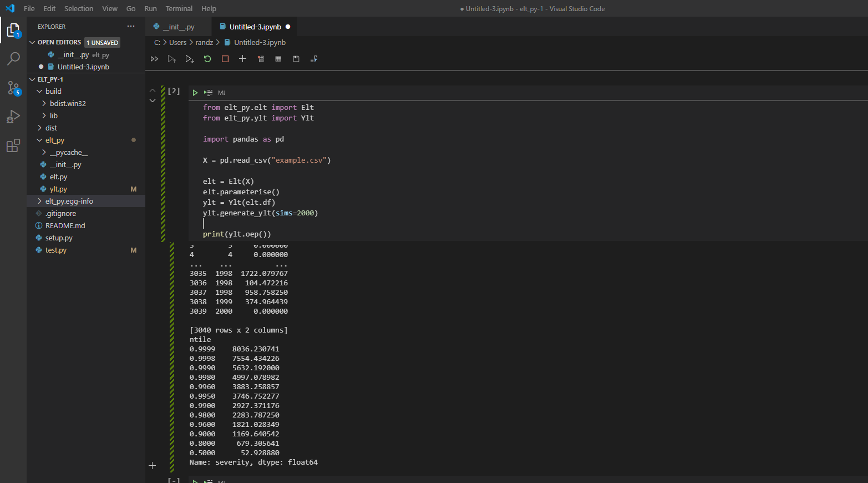
Task: Open the Terminal menu
Action: pyautogui.click(x=179, y=8)
